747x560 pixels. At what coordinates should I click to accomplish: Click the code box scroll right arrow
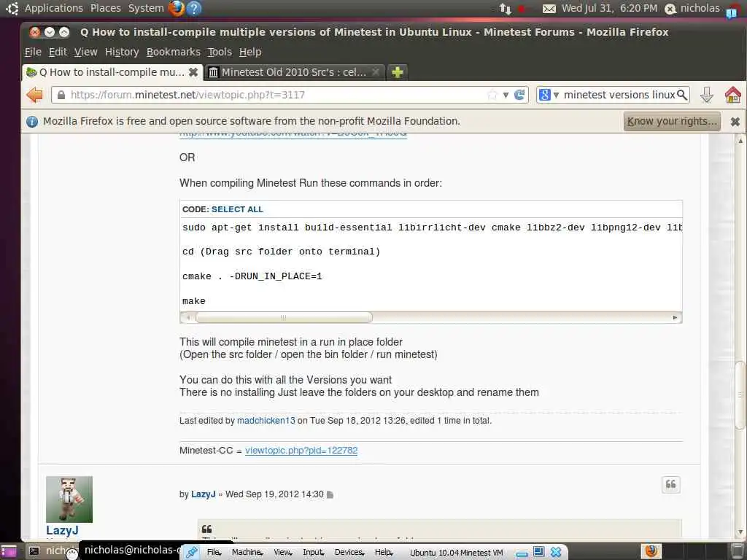coord(675,318)
